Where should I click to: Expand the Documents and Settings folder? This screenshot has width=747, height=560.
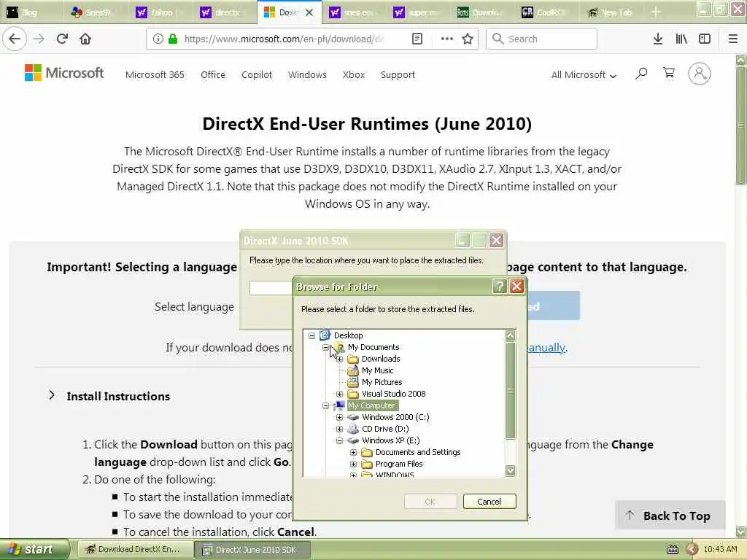click(354, 452)
